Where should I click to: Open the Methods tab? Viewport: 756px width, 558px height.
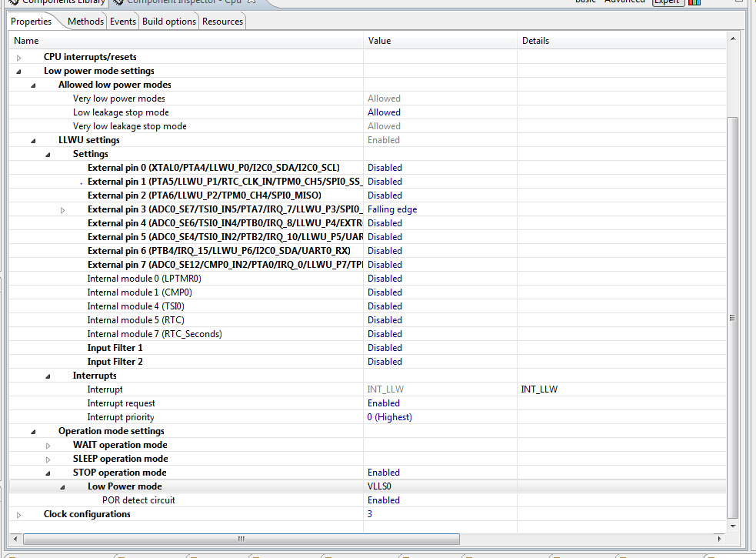[x=85, y=22]
